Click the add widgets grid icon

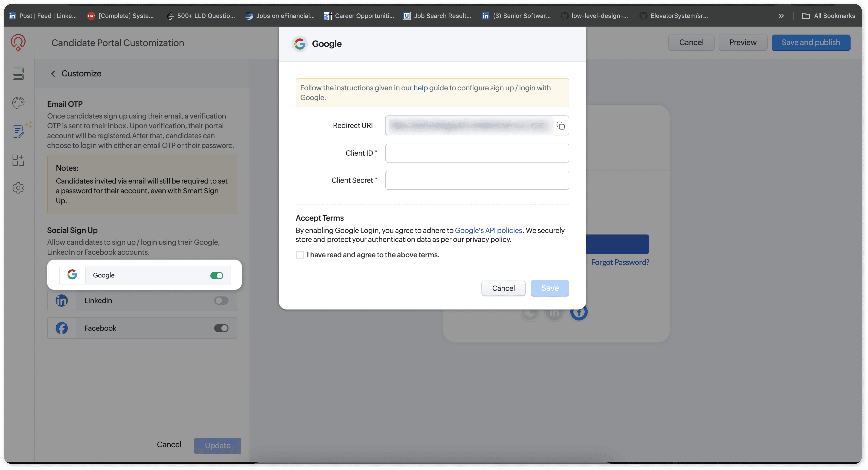18,160
